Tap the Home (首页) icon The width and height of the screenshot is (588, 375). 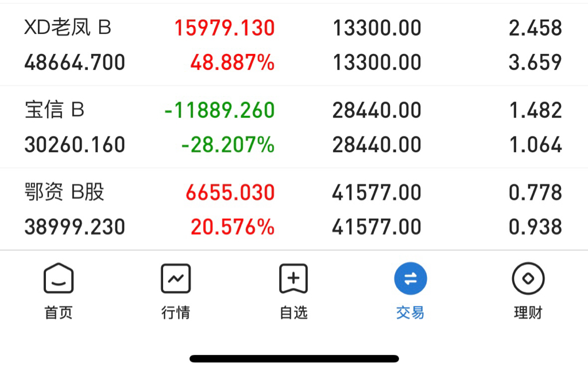click(59, 279)
